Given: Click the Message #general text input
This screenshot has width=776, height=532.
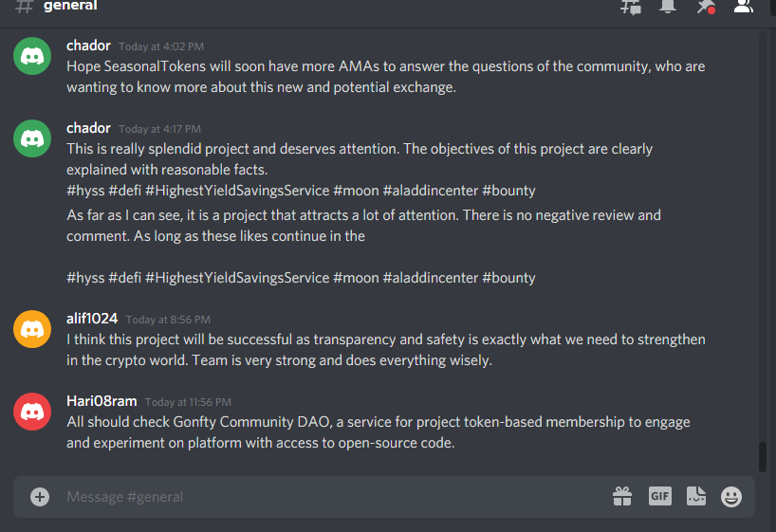Looking at the screenshot, I should (337, 497).
